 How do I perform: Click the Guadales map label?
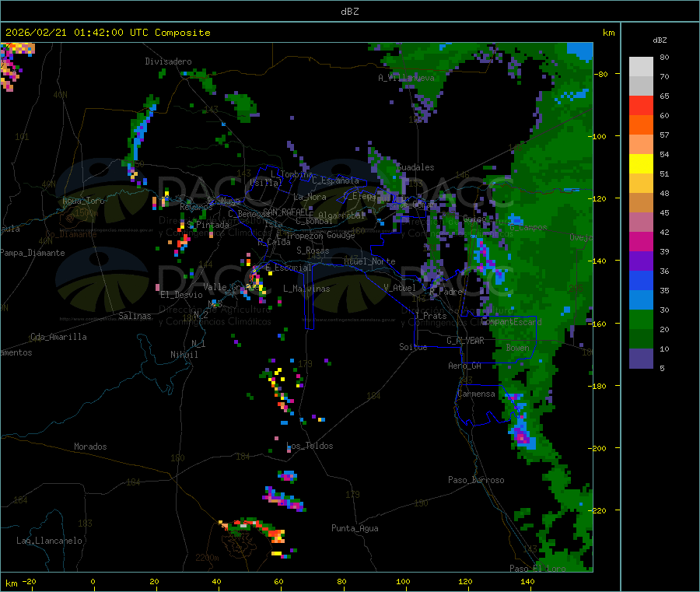(415, 167)
